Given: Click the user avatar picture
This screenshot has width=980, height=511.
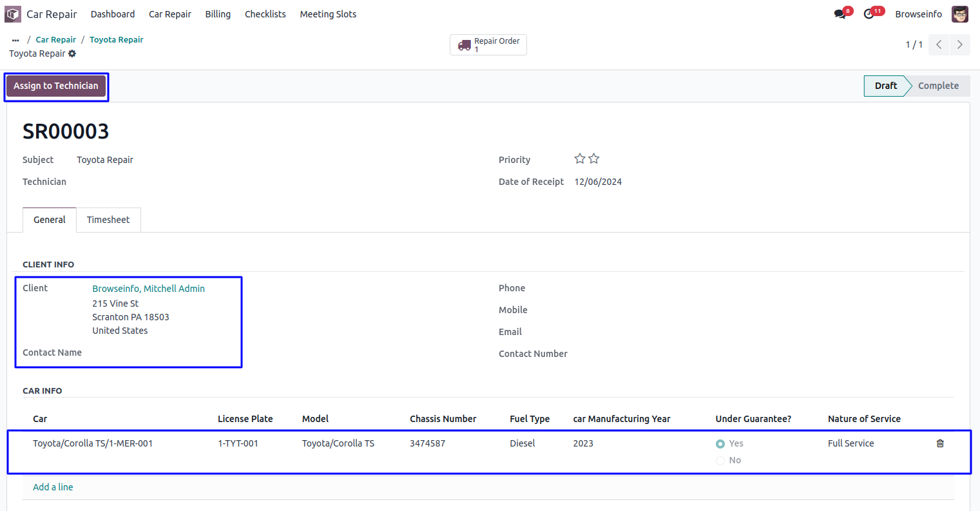Looking at the screenshot, I should coord(959,14).
